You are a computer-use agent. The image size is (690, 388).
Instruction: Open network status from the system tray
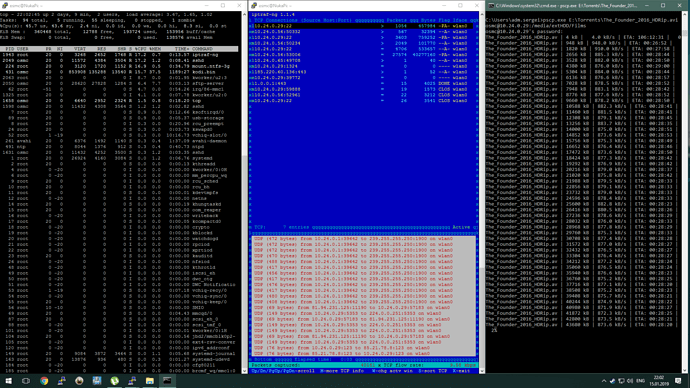pyautogui.click(x=621, y=381)
